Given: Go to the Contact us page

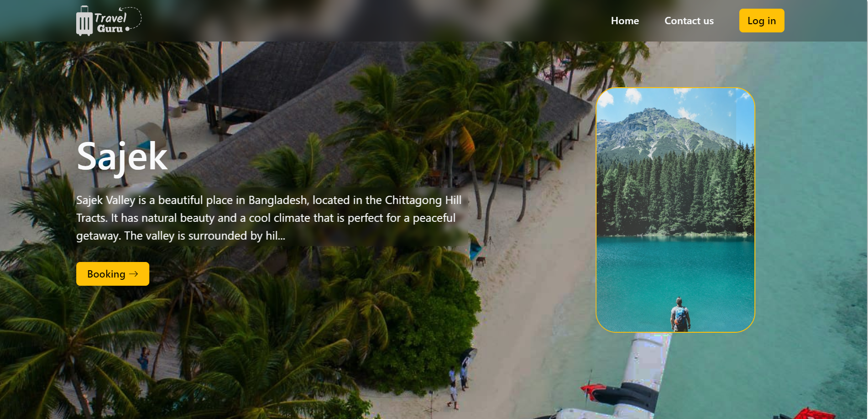Looking at the screenshot, I should coord(689,21).
